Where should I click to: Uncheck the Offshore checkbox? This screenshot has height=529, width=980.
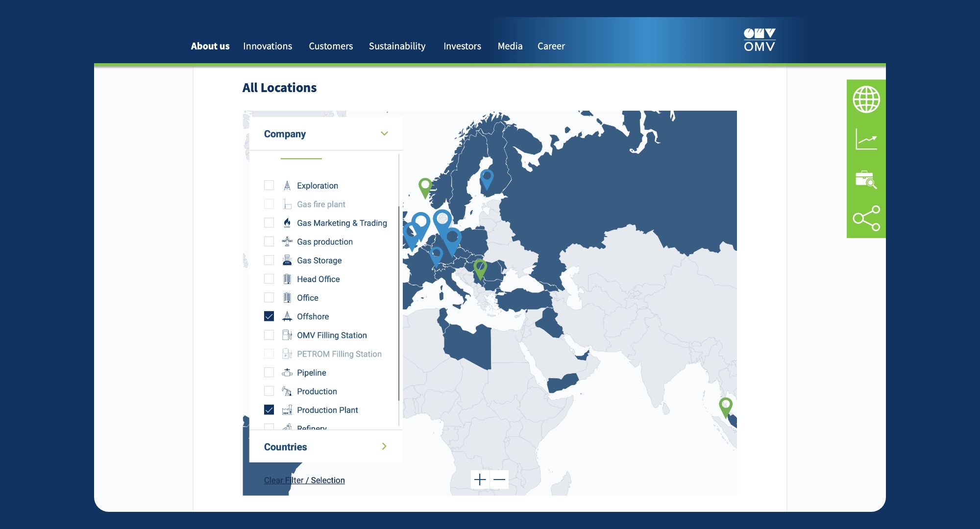[269, 316]
